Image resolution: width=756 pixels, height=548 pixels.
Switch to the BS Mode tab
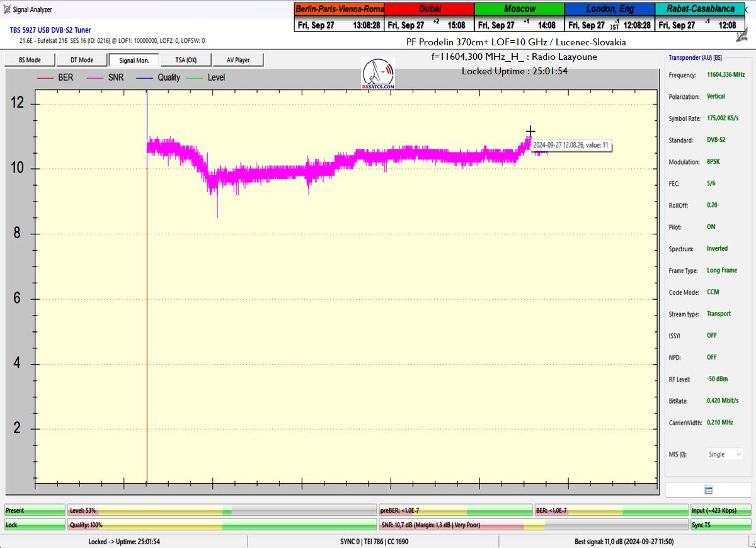point(29,60)
